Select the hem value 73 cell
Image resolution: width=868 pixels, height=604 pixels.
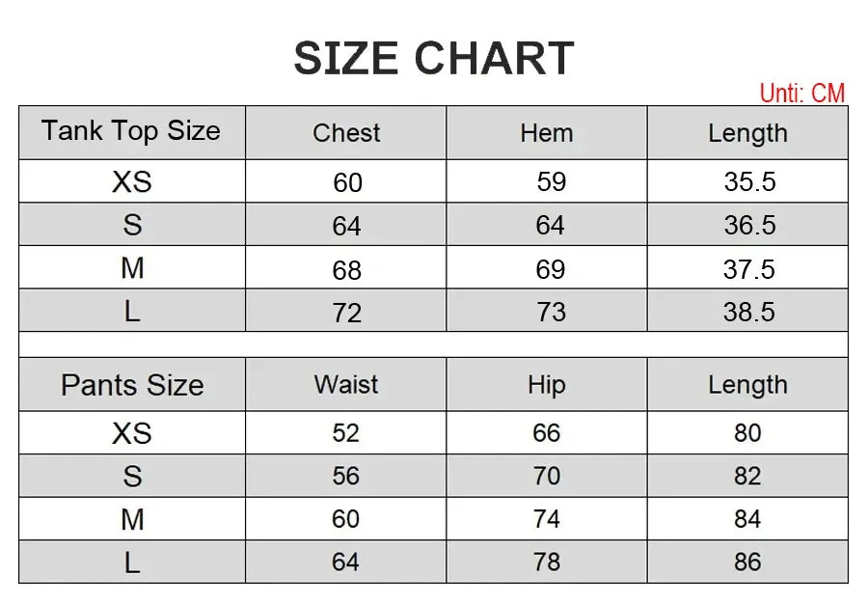pyautogui.click(x=551, y=312)
